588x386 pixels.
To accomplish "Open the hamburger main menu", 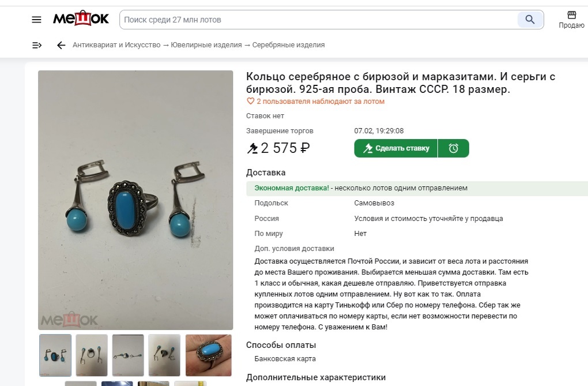I will click(x=36, y=20).
